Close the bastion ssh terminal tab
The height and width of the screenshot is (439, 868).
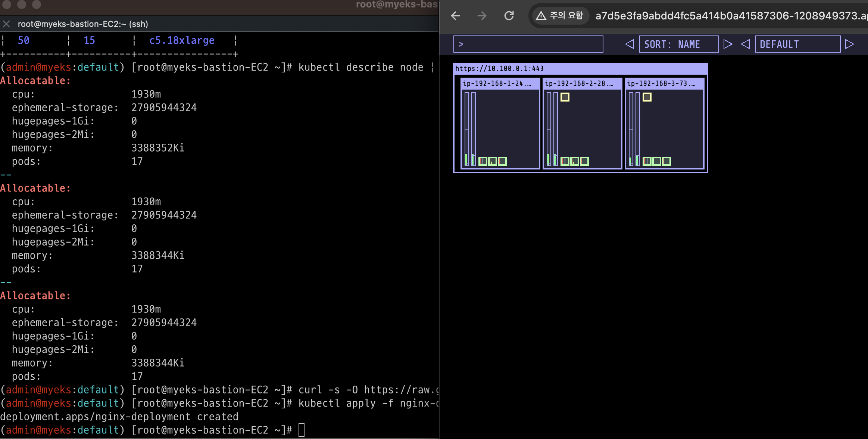pyautogui.click(x=6, y=24)
